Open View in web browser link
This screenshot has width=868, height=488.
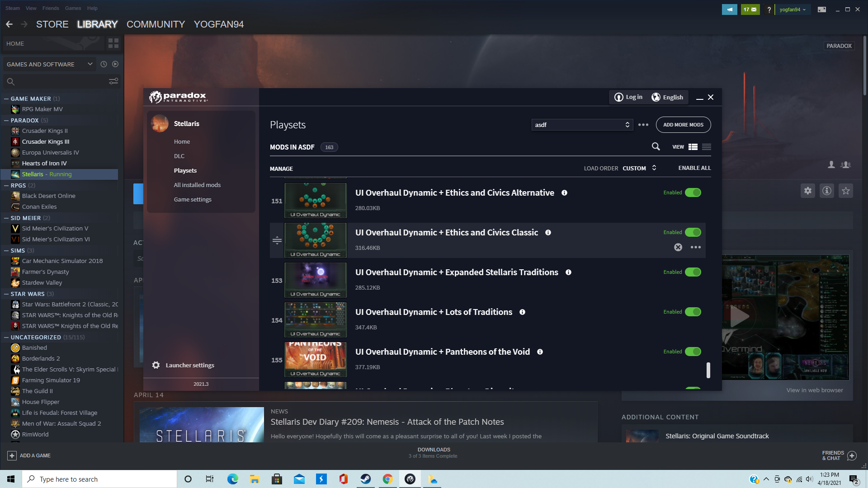click(815, 390)
